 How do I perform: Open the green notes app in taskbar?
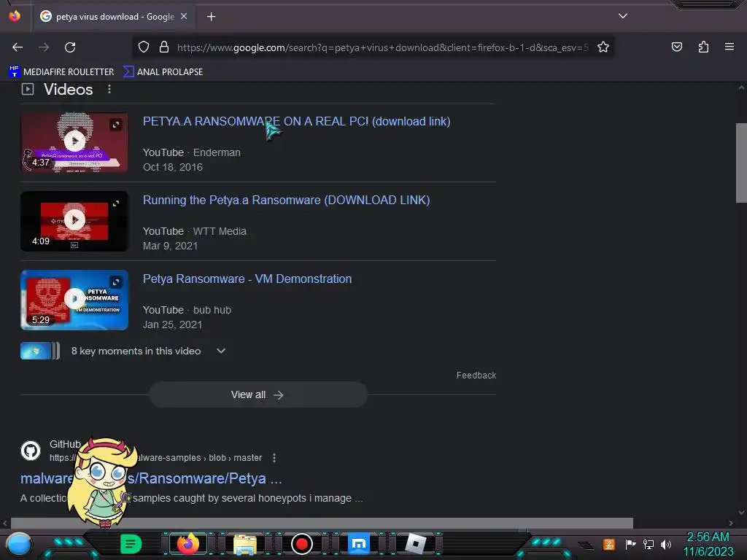pyautogui.click(x=131, y=544)
